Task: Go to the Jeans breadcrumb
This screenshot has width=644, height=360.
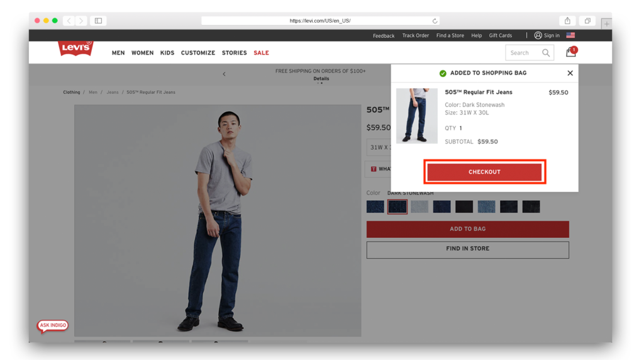Action: (113, 92)
